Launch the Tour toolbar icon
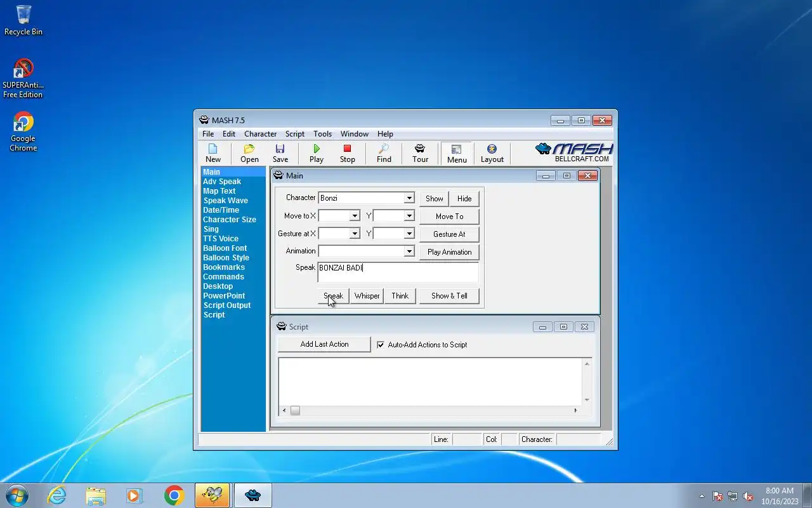The width and height of the screenshot is (812, 508). 420,153
